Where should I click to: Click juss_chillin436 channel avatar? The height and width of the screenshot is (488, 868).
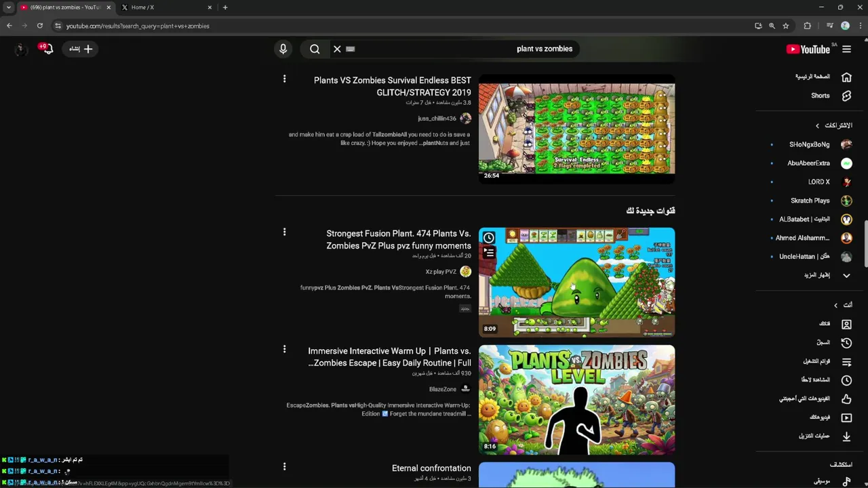[465, 119]
